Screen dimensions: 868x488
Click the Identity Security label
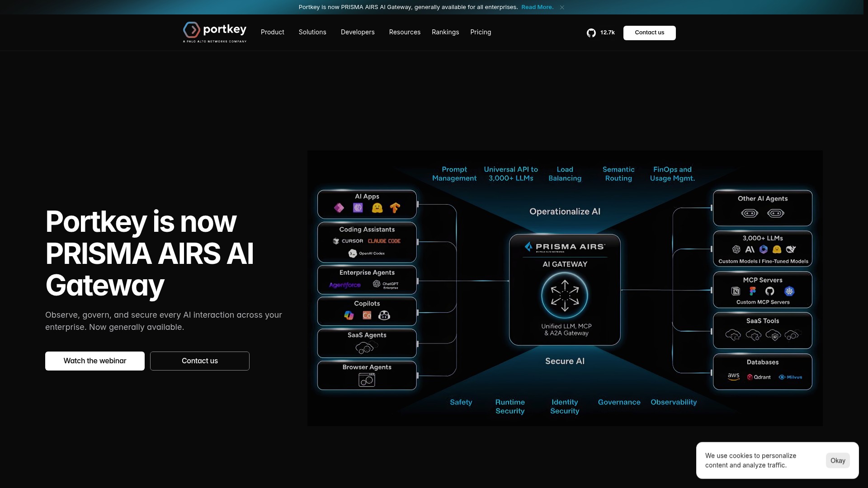click(x=565, y=406)
